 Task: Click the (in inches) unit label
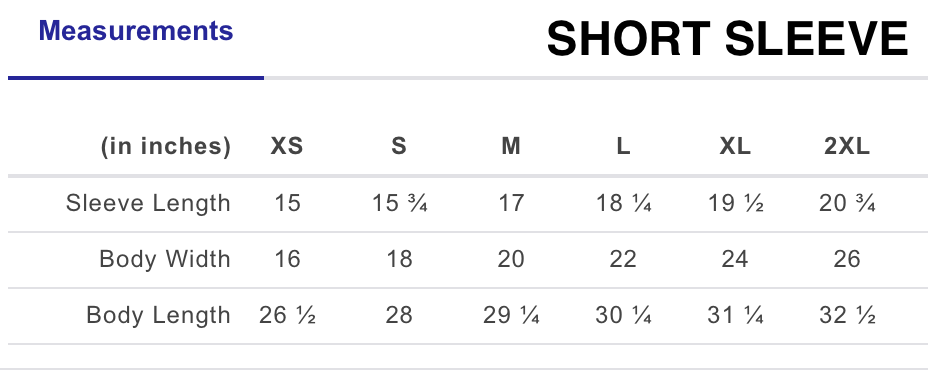pyautogui.click(x=165, y=146)
